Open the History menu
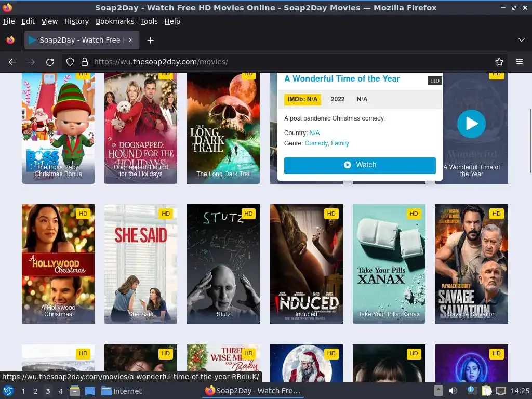 [77, 21]
